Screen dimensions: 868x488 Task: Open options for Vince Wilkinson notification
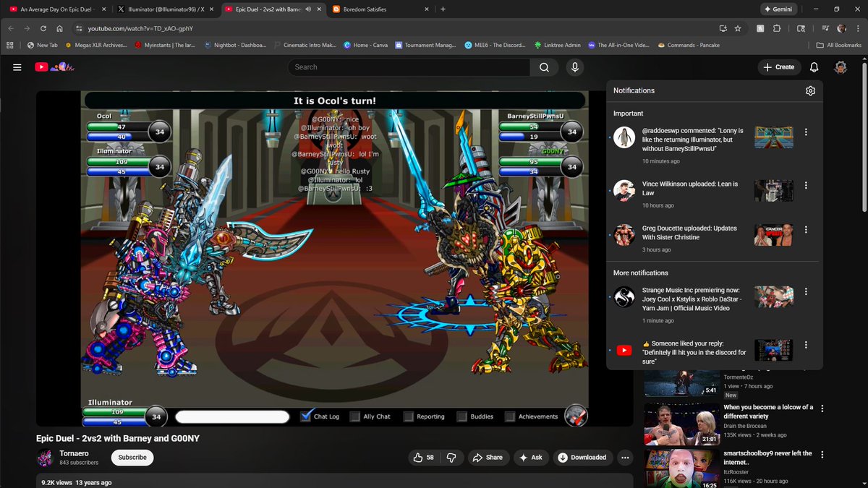pos(806,186)
